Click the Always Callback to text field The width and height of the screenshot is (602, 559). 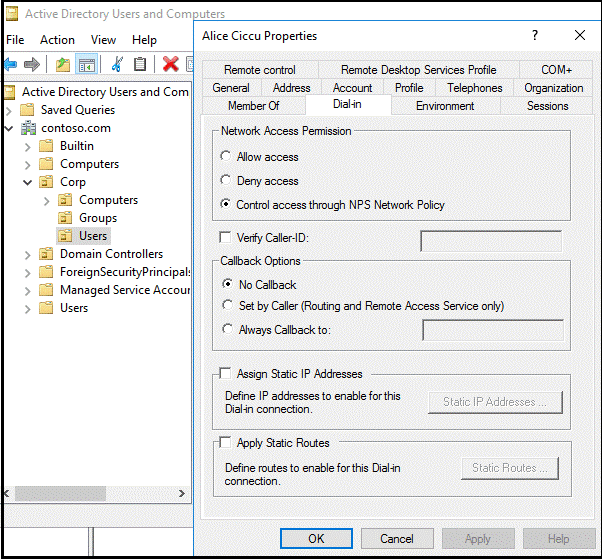[x=493, y=330]
